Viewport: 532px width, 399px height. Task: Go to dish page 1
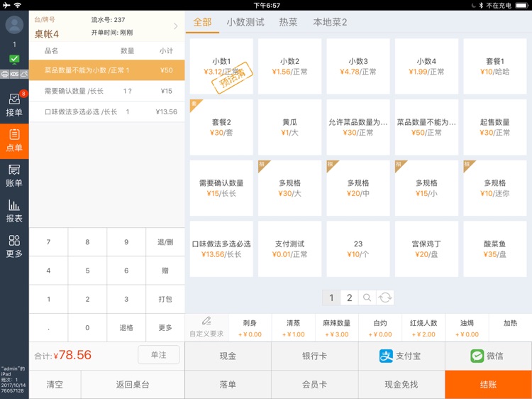(x=331, y=297)
